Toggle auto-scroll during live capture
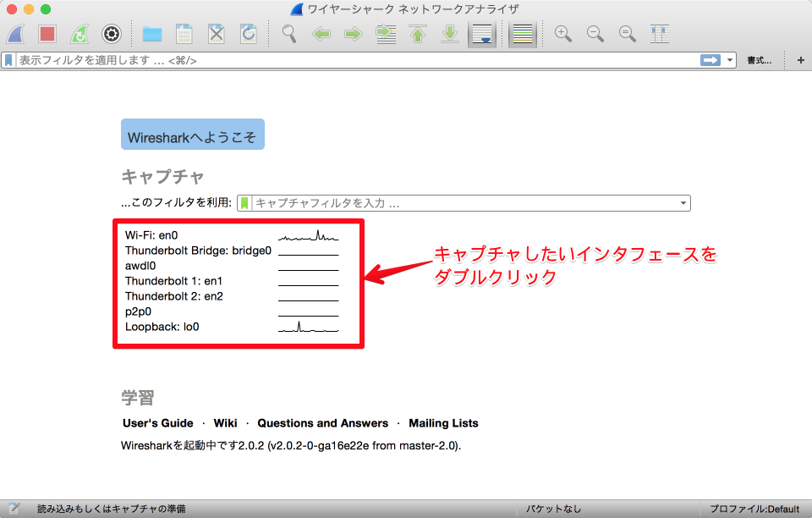This screenshot has height=518, width=812. [x=482, y=34]
